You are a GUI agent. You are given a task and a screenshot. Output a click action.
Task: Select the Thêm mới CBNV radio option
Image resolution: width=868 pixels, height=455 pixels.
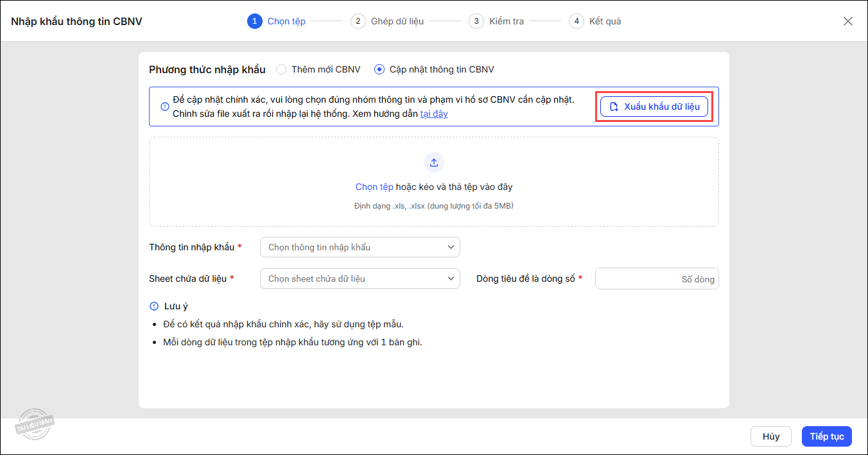(x=281, y=69)
